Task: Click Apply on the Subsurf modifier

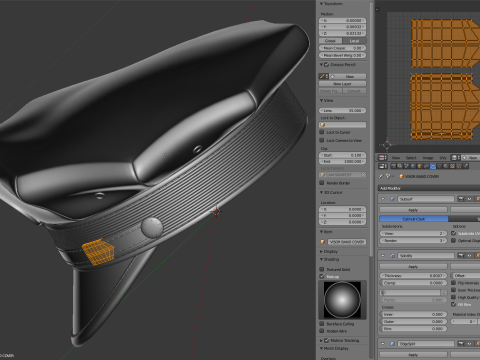Action: pos(413,210)
